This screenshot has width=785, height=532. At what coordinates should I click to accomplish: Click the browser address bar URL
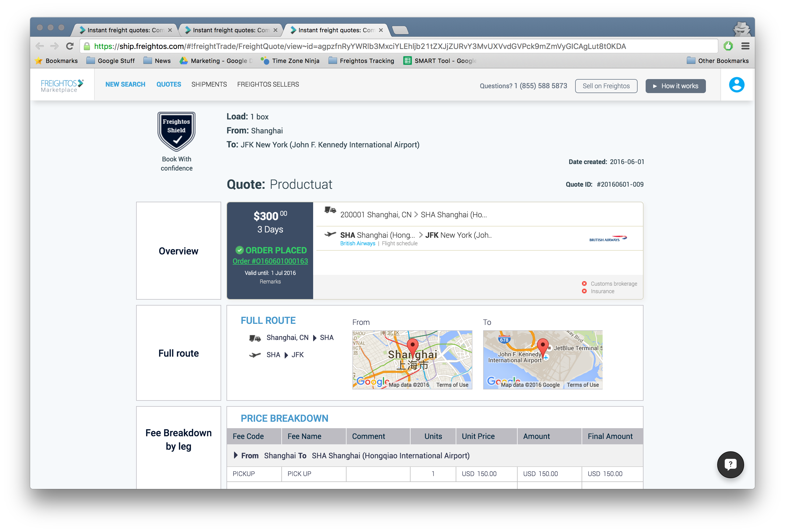coord(360,46)
